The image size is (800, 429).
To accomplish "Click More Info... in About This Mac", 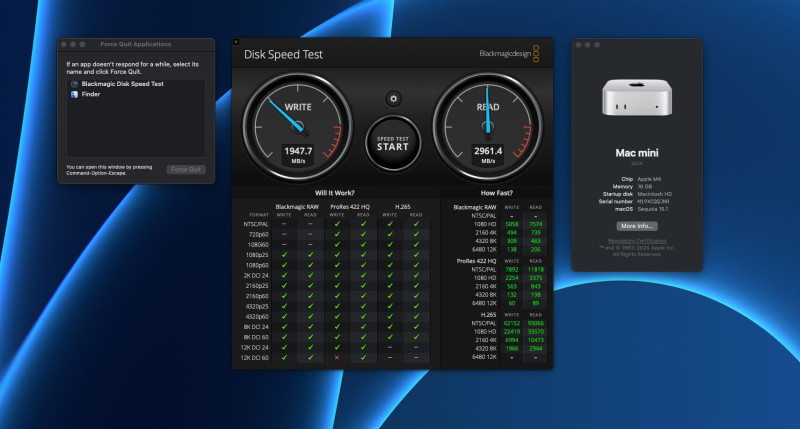I will (637, 226).
